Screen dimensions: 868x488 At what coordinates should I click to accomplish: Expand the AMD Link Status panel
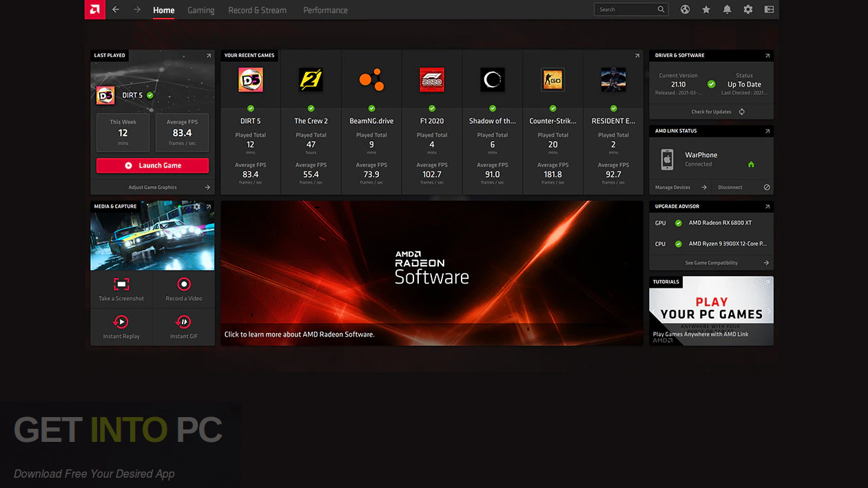tap(767, 131)
